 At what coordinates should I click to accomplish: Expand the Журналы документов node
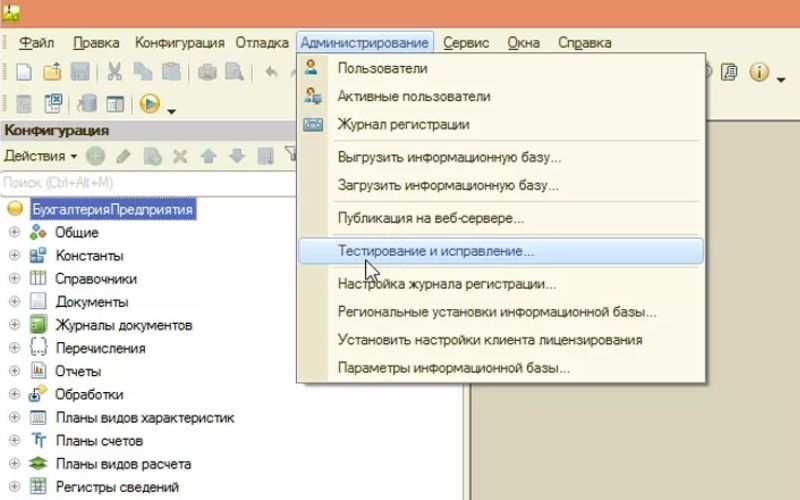(14, 325)
